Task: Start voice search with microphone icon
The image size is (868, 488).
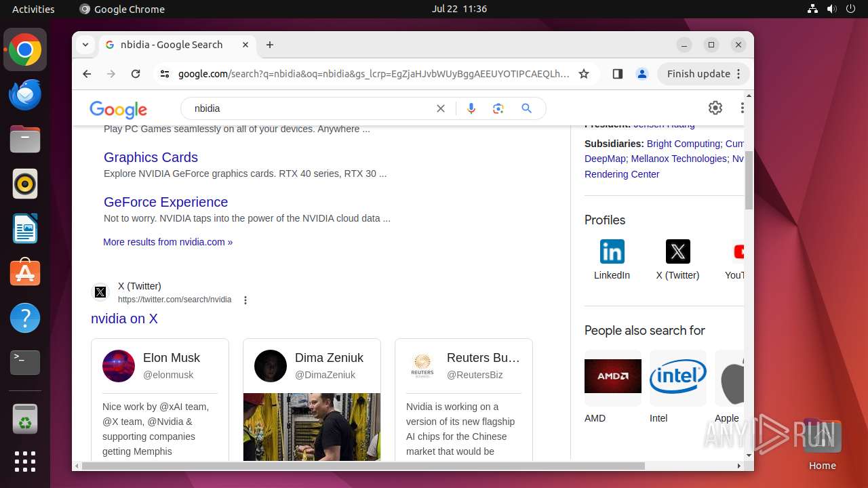Action: click(471, 108)
